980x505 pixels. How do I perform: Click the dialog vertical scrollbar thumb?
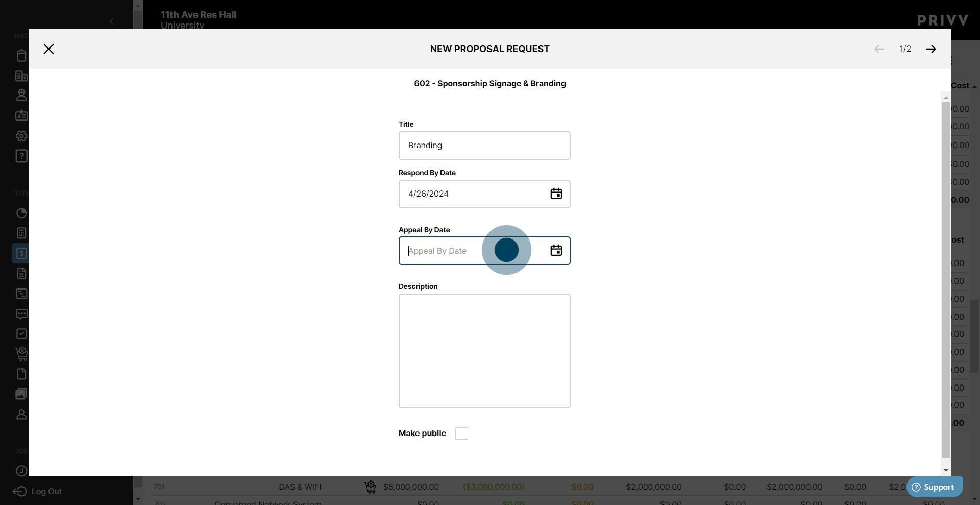(x=946, y=280)
